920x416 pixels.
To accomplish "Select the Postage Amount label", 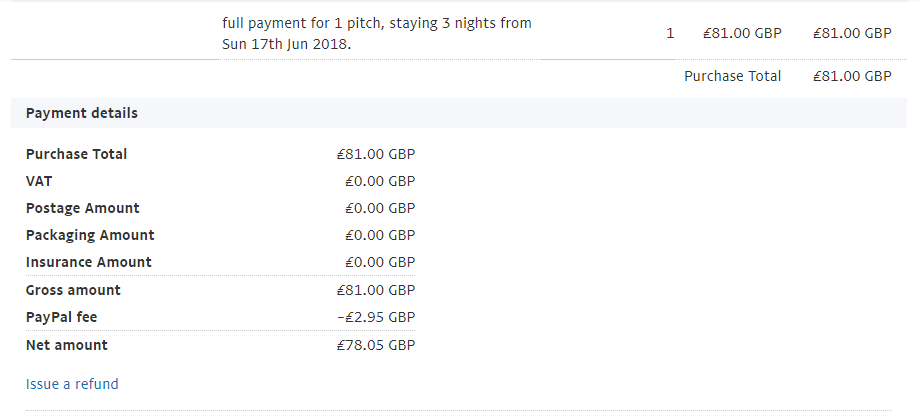I will point(82,209).
